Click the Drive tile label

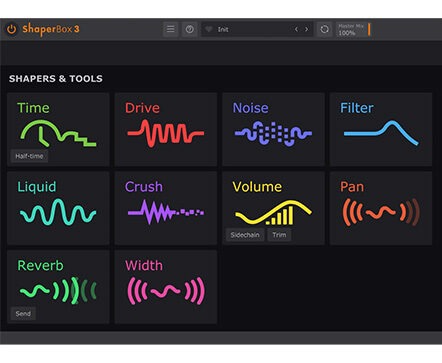coord(142,108)
